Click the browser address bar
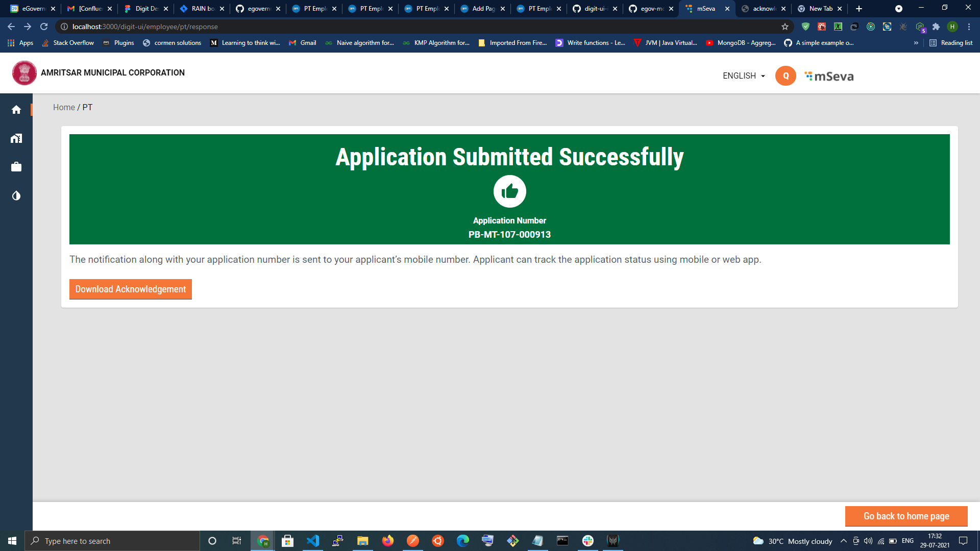The height and width of the screenshot is (551, 980). click(408, 27)
